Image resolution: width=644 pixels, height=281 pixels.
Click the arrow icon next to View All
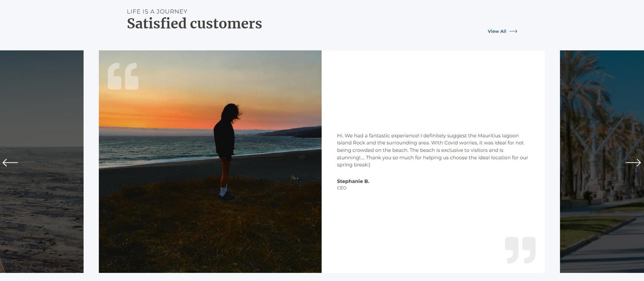(x=513, y=31)
